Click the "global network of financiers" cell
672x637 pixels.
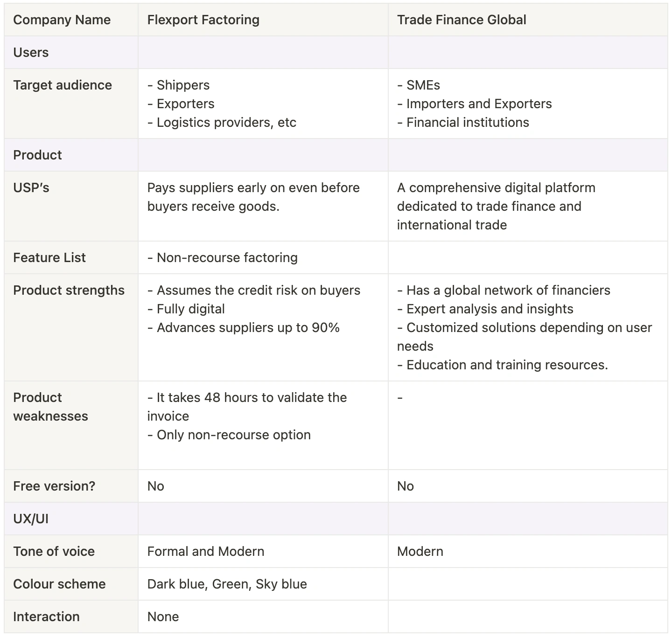(504, 291)
